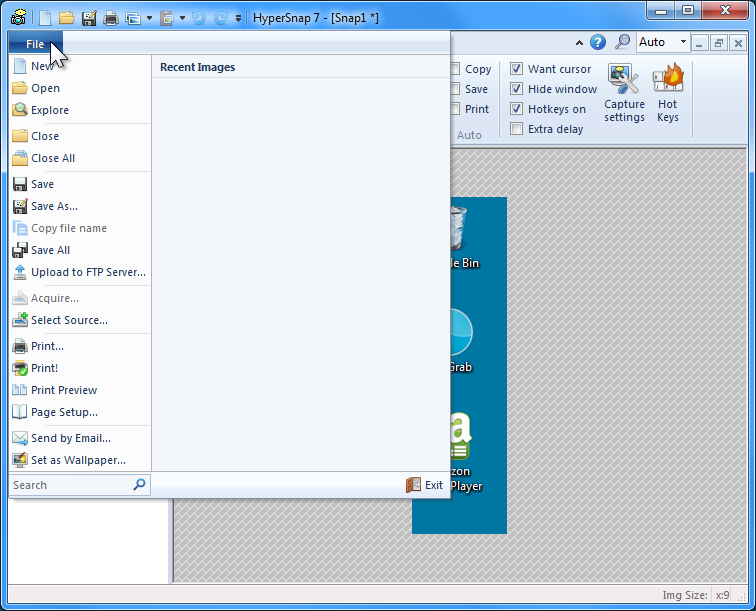The image size is (756, 611).
Task: Click the open folder icon in title bar
Action: (x=67, y=18)
